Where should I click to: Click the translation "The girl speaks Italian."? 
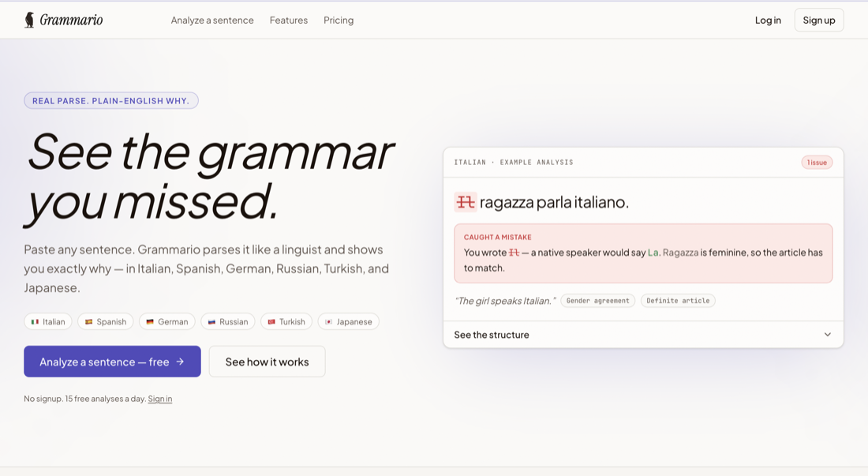(505, 301)
